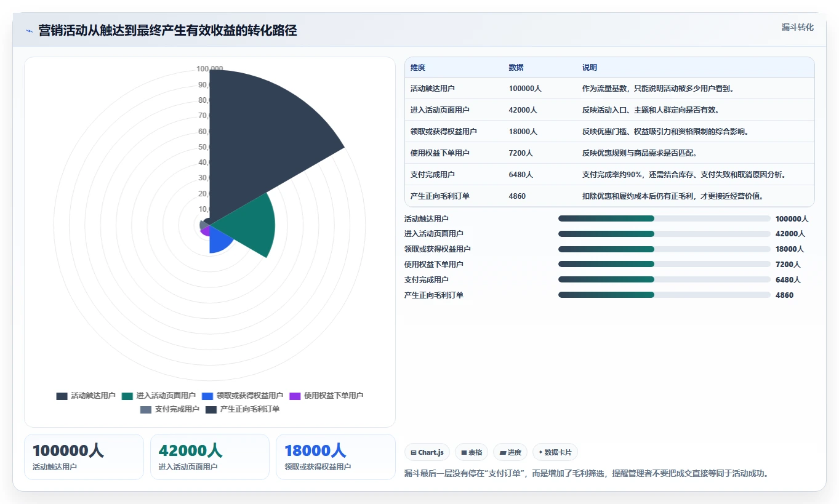Click the 6480人 value beside its progress bar
This screenshot has height=504, width=839.
click(788, 280)
